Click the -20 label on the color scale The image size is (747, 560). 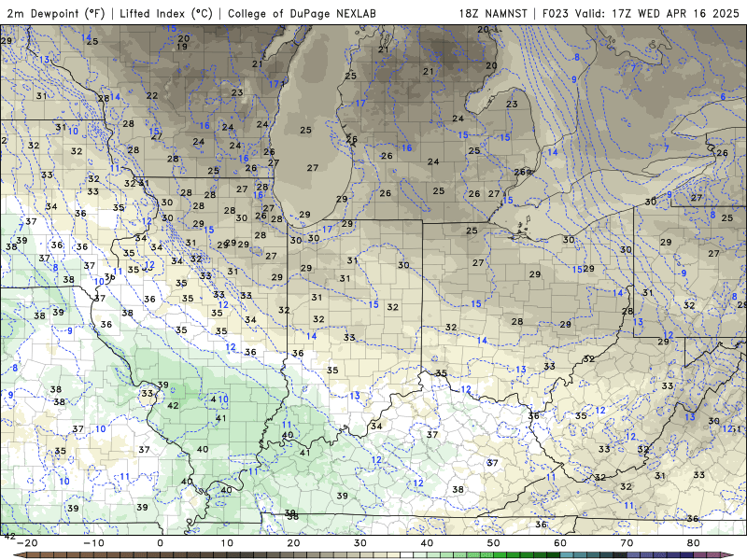click(x=27, y=543)
